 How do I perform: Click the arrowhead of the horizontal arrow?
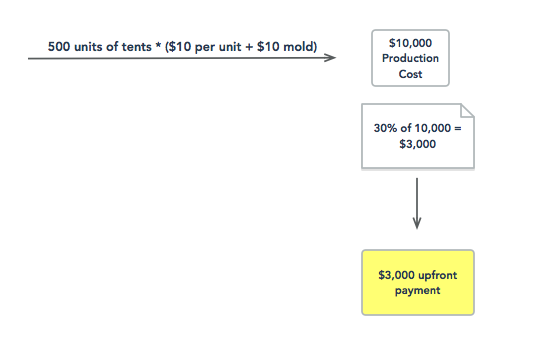tap(330, 57)
